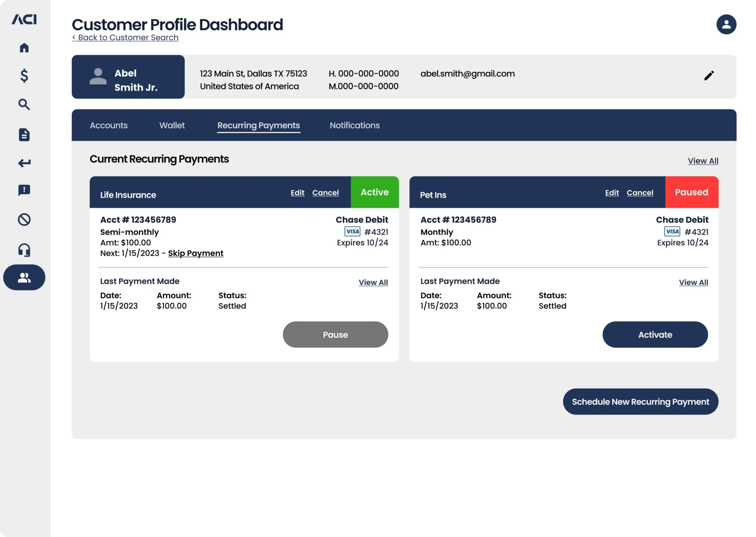Switch to the Wallet tab
This screenshot has height=537, width=756.
(172, 125)
